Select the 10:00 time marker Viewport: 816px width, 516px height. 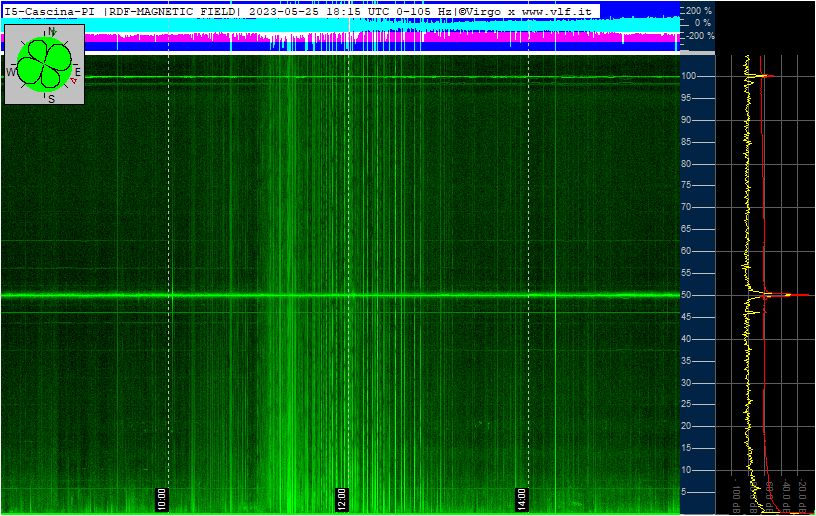coord(161,500)
